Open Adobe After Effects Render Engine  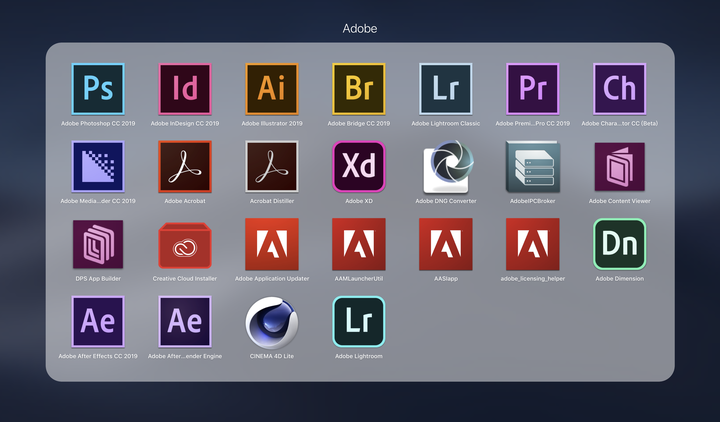185,321
